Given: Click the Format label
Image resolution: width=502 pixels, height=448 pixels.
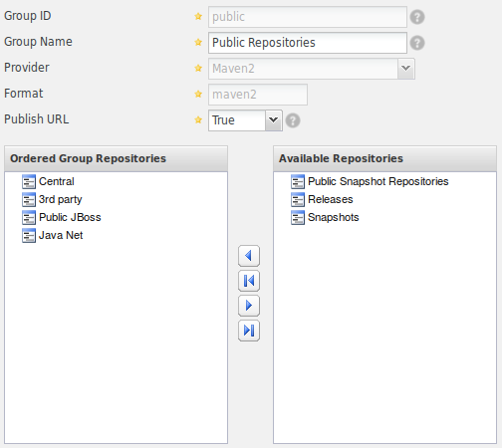Looking at the screenshot, I should point(24,94).
